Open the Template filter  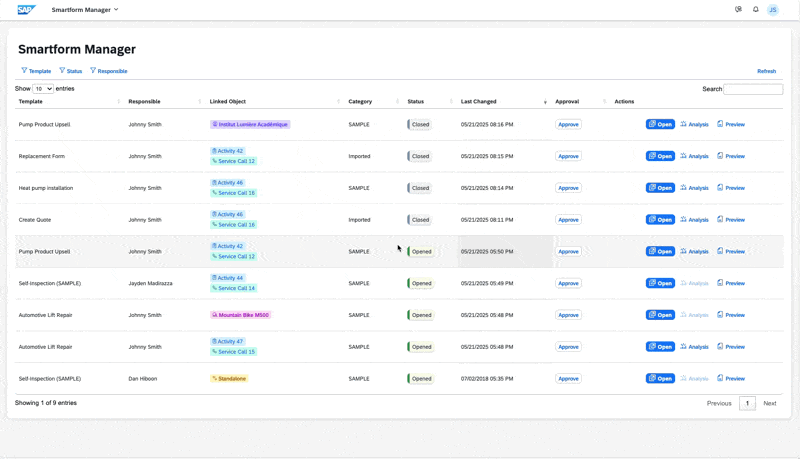click(36, 71)
